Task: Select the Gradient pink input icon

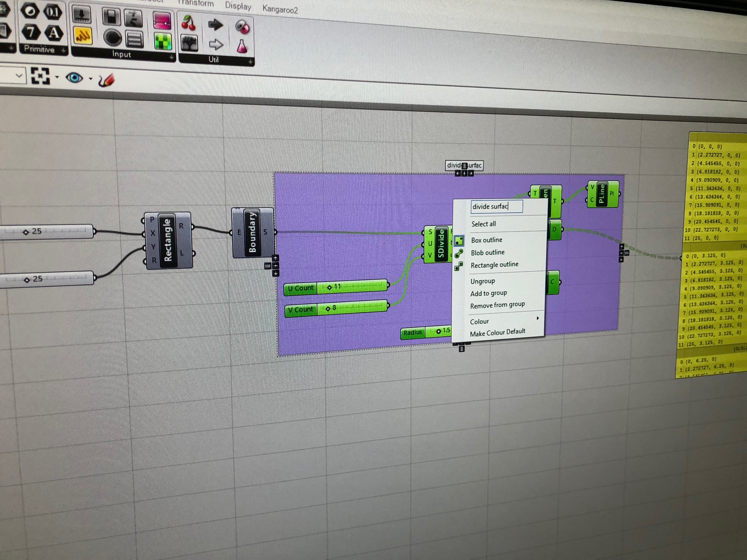Action: click(x=162, y=21)
